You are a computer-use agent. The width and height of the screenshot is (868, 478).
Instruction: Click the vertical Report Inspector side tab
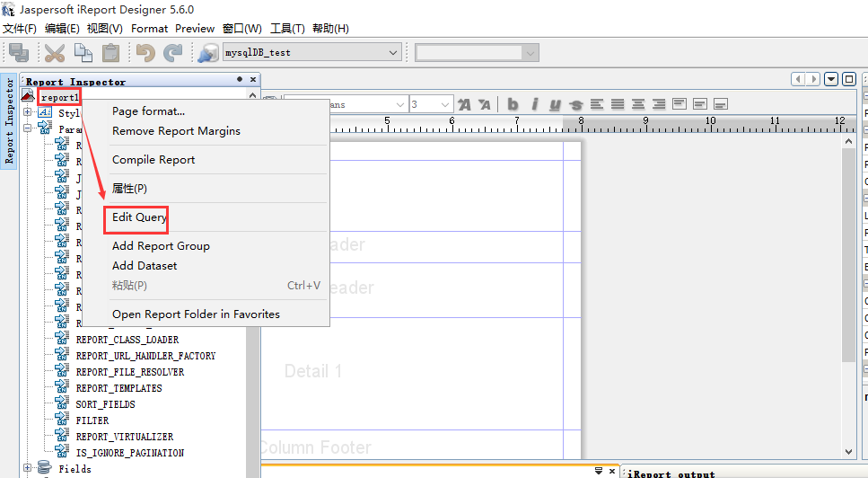tap(9, 120)
